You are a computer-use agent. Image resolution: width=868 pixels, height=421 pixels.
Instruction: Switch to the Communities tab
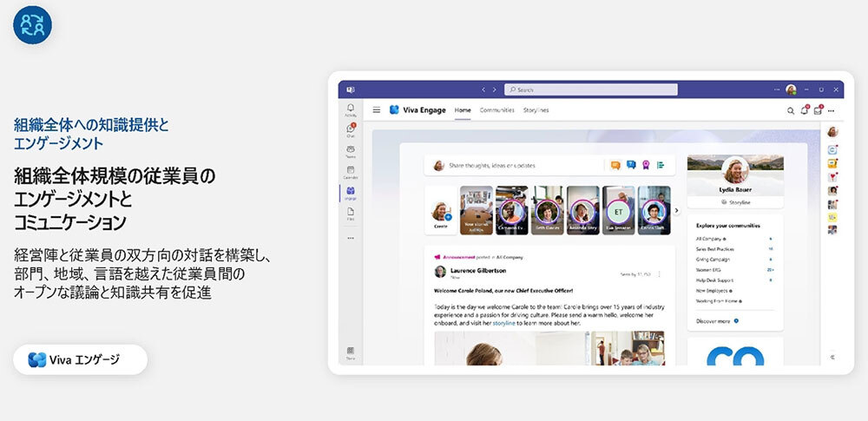[x=497, y=110]
